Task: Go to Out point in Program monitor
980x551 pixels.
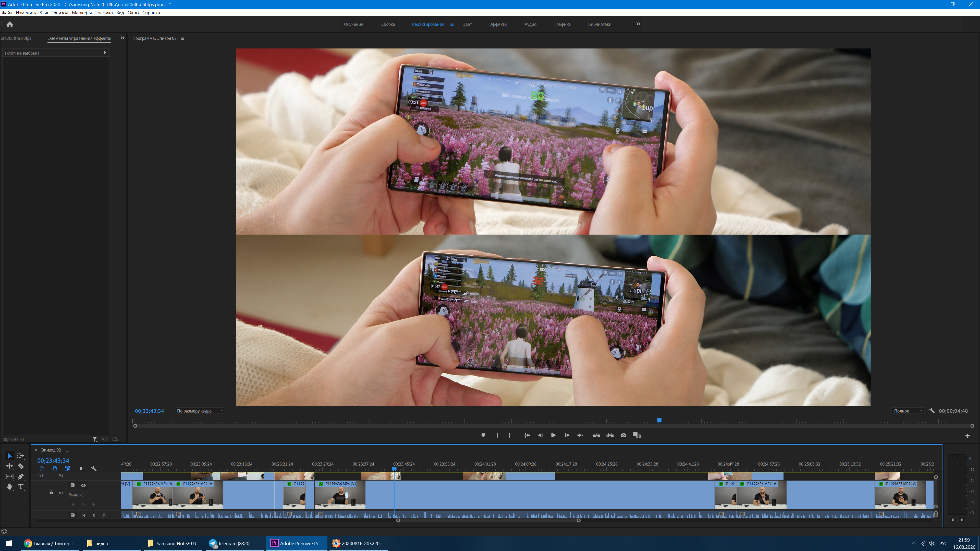Action: (580, 435)
